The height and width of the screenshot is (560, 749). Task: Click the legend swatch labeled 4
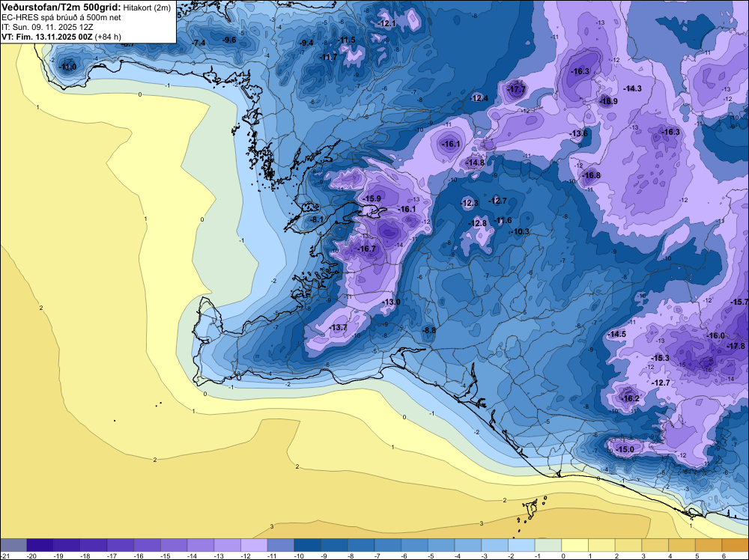[682, 545]
